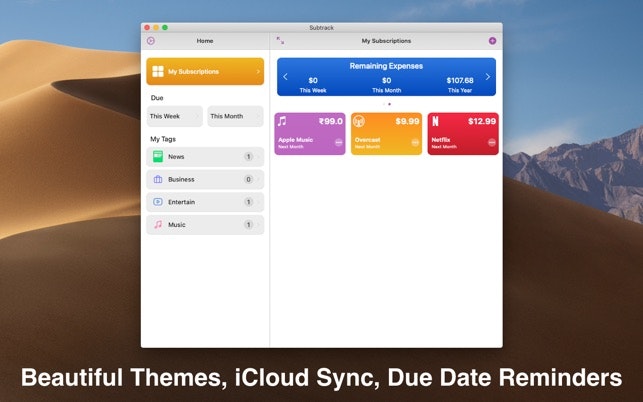Click remove button on Netflix card
643x402 pixels.
[492, 142]
